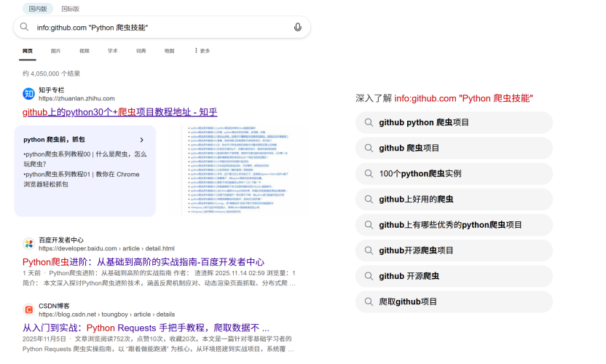Image resolution: width=606 pixels, height=364 pixels.
Task: Select the 网页 web tab
Action: click(x=28, y=51)
